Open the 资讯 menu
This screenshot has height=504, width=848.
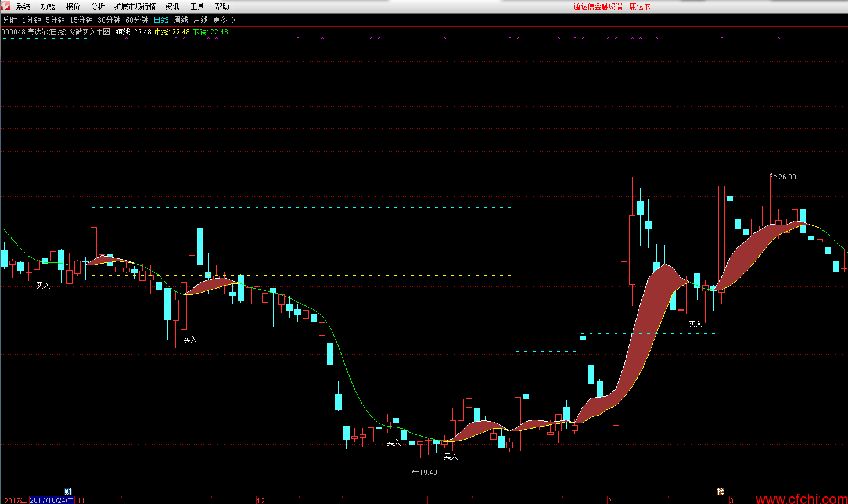coord(173,6)
